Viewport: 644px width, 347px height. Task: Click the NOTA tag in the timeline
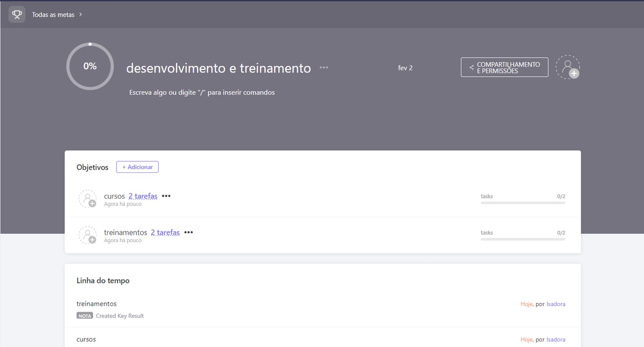pos(84,315)
